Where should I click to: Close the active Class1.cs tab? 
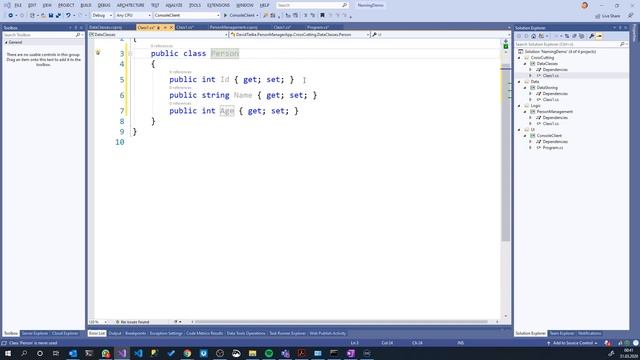[x=171, y=27]
